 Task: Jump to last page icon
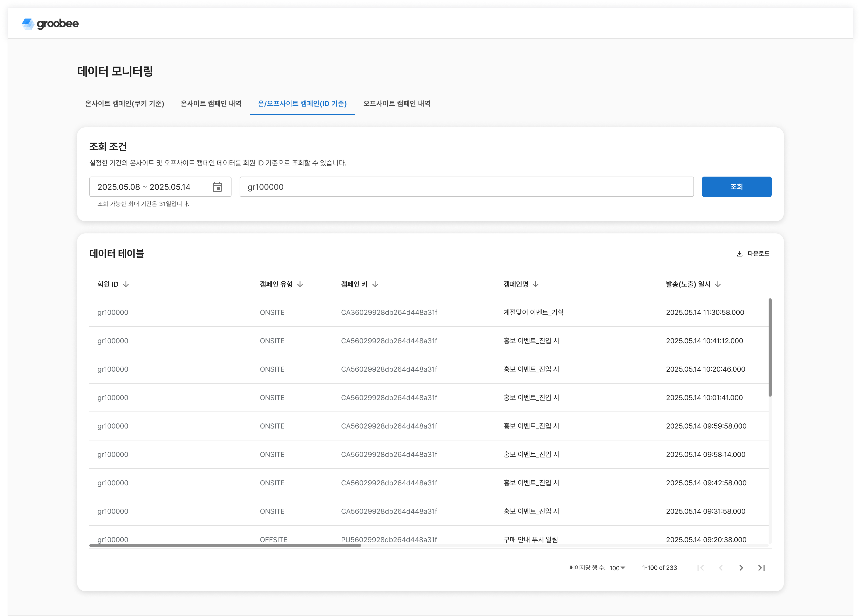pos(761,568)
